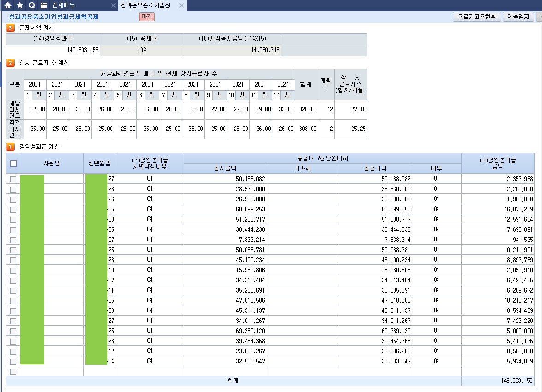Click the 사원명 column header
The image size is (542, 392).
[x=52, y=163]
